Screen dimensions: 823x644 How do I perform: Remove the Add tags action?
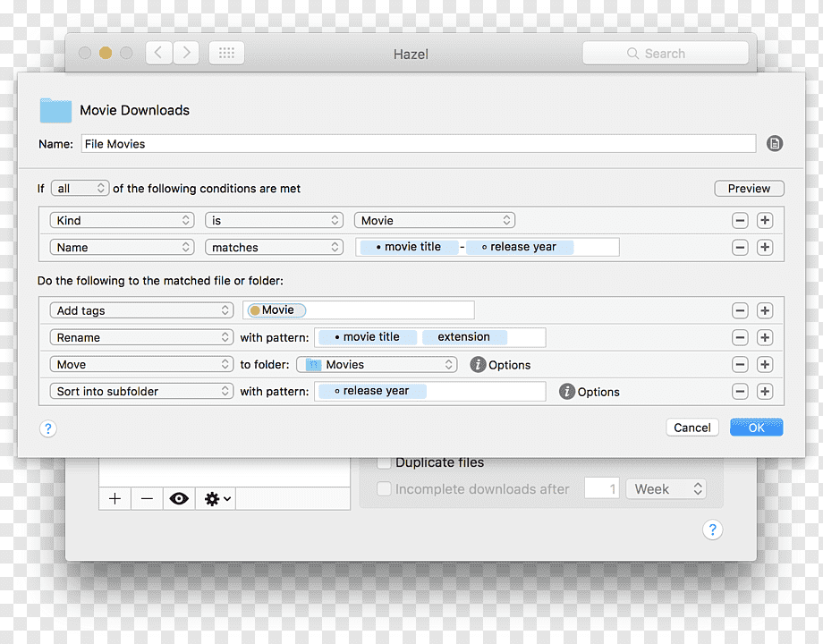point(740,310)
